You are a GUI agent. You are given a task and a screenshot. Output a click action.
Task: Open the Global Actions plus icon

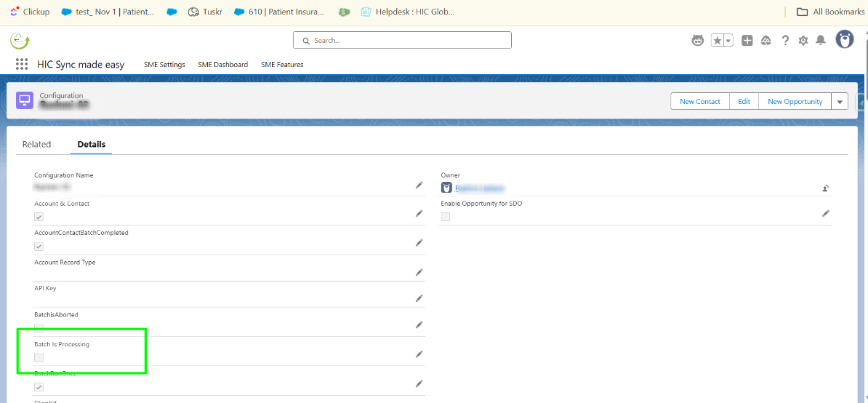747,41
